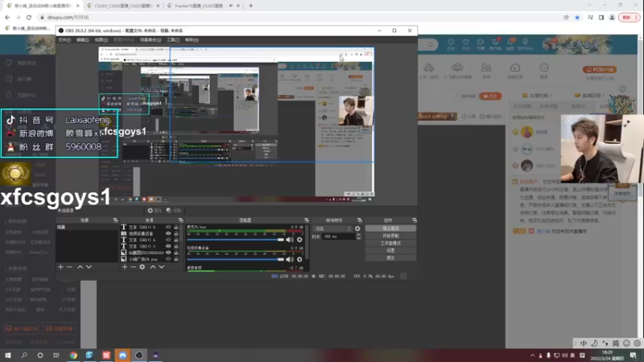Viewport: 644px width, 362px height.
Task: Toggle visibility of 视频采集设备 source
Action: 168,233
